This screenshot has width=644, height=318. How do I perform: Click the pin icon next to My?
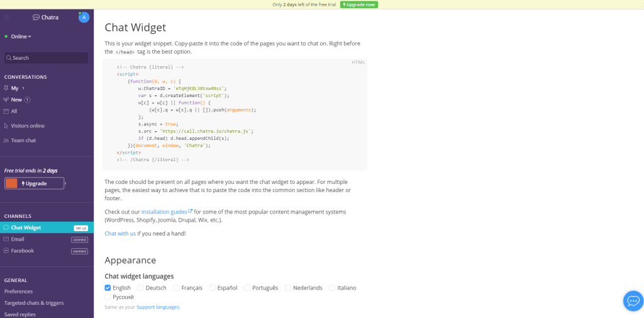(6, 88)
